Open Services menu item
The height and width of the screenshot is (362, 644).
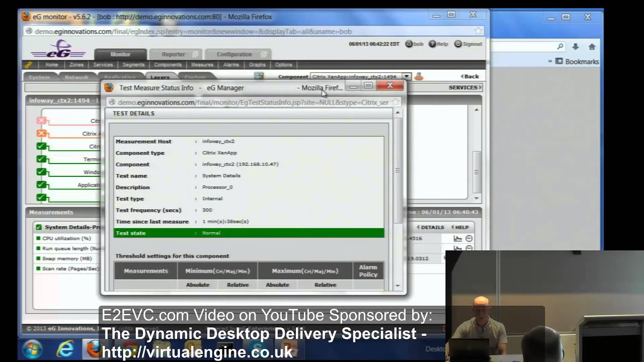[103, 65]
